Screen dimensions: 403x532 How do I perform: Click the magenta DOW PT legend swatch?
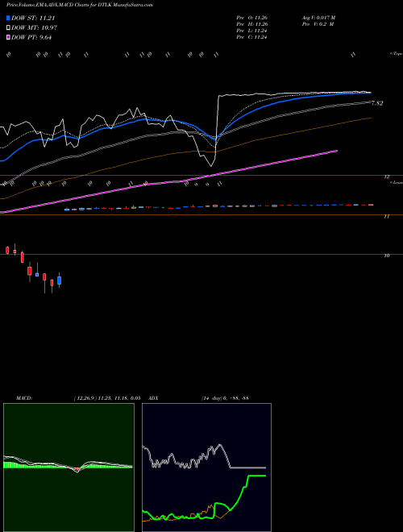(8, 37)
